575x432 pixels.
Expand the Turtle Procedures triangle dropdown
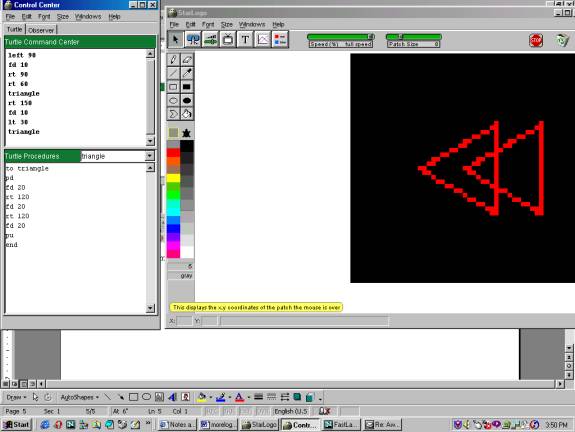coord(149,156)
